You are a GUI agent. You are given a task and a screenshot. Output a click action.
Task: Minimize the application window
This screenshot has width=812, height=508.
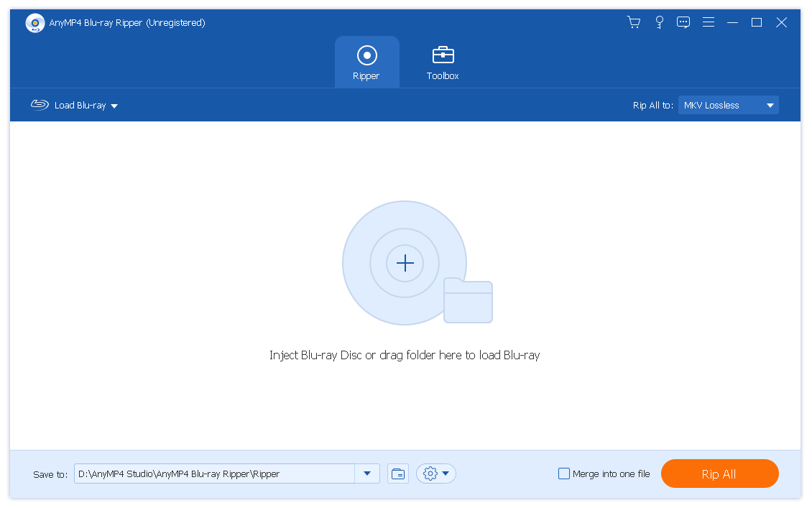(x=732, y=22)
